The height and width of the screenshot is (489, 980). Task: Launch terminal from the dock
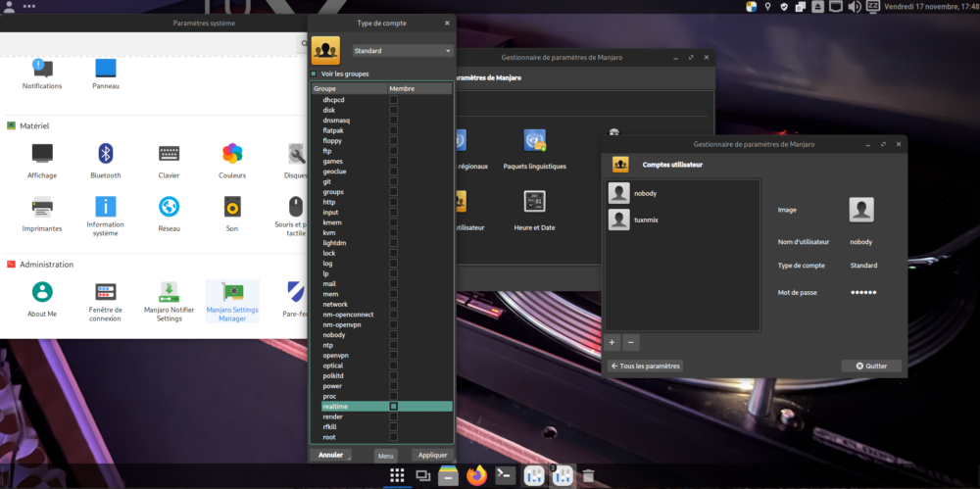pos(505,475)
